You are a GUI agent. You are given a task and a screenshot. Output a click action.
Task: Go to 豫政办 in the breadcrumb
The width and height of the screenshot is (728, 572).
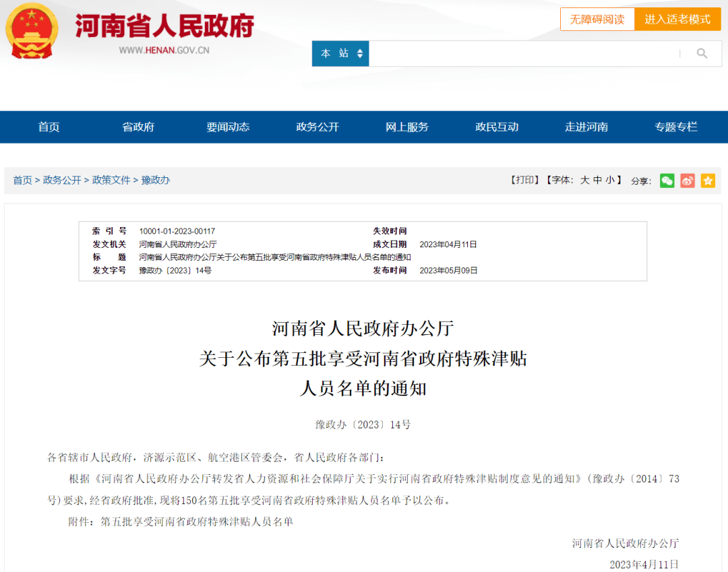(156, 180)
